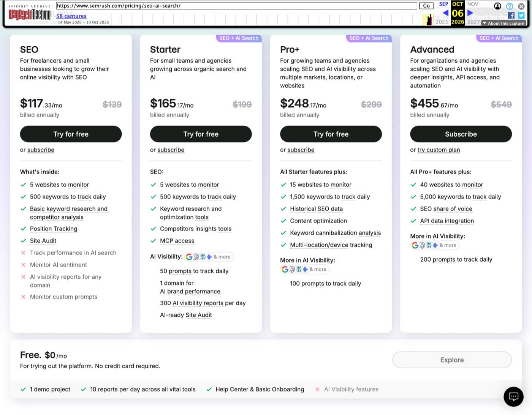This screenshot has height=415, width=532.
Task: Go to previous capture with left arrow
Action: [x=445, y=13]
